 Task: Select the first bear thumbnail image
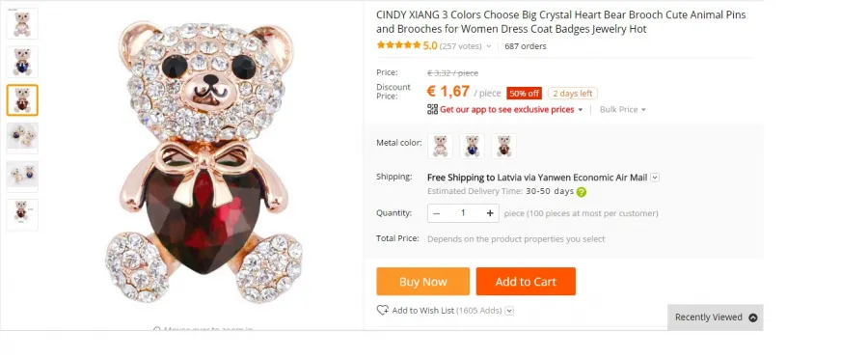22,24
